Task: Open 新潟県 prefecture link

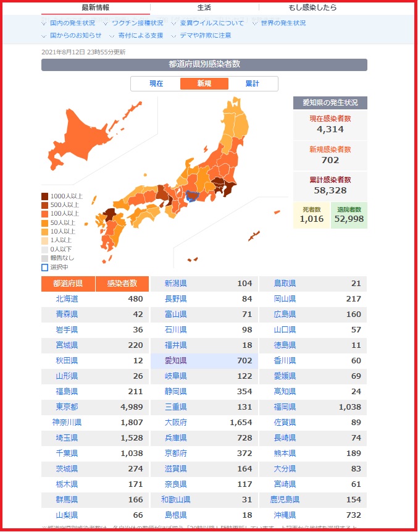Action: click(x=175, y=284)
